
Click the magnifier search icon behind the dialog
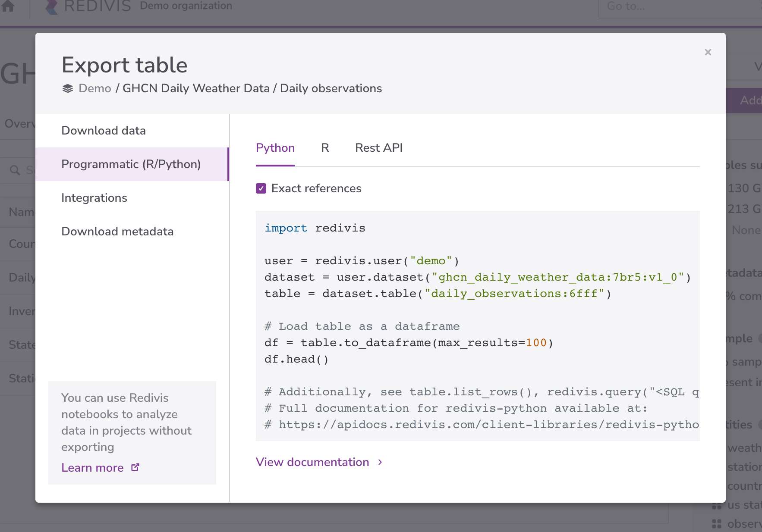[x=15, y=170]
